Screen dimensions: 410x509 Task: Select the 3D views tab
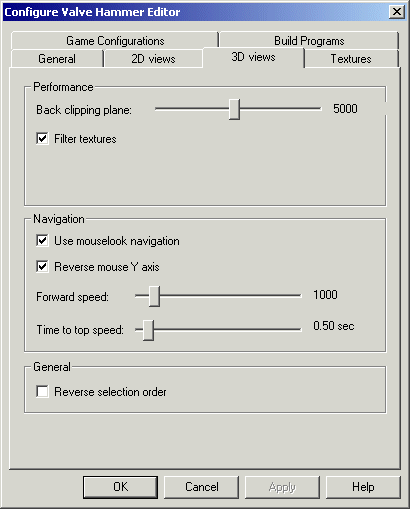[253, 57]
